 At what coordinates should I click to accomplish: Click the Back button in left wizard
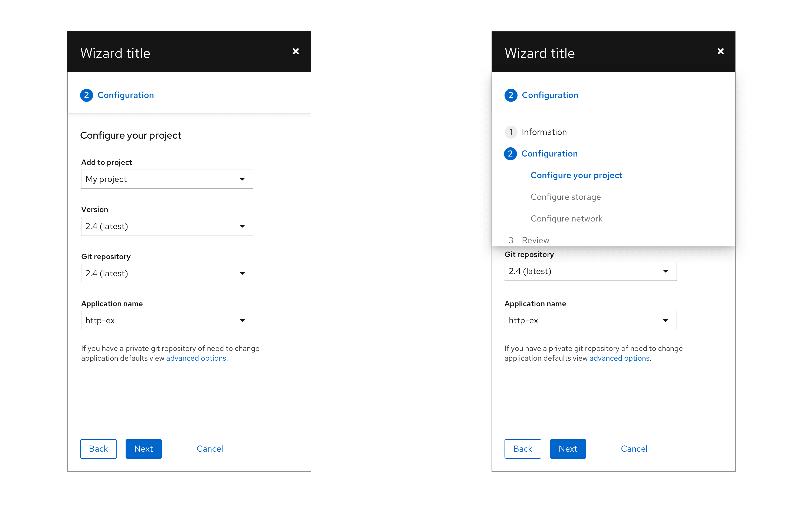98,449
